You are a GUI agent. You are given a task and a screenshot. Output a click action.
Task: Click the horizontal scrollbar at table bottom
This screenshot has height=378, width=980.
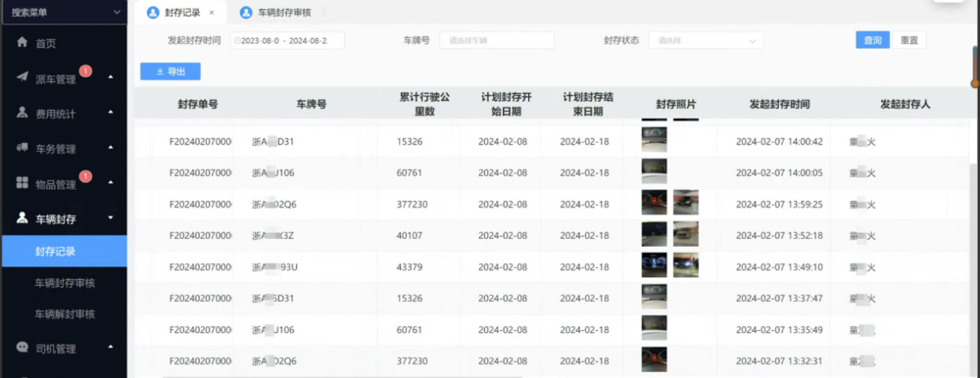342,376
